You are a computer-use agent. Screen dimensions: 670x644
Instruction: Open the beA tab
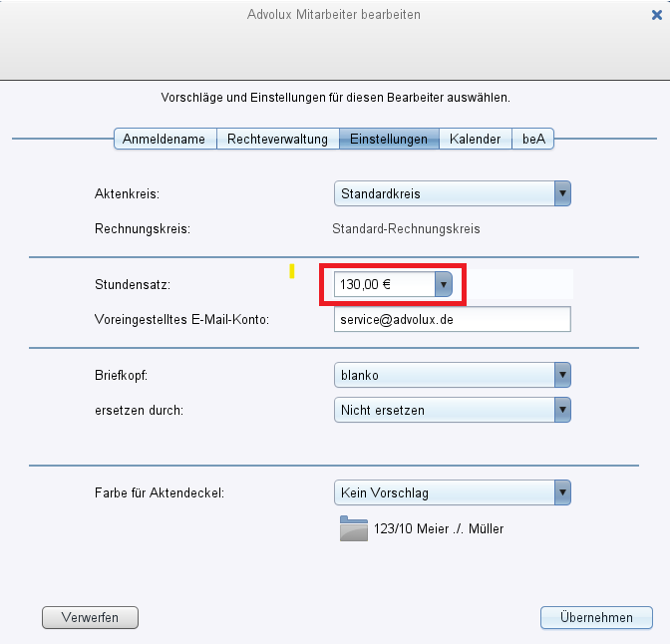(x=533, y=139)
